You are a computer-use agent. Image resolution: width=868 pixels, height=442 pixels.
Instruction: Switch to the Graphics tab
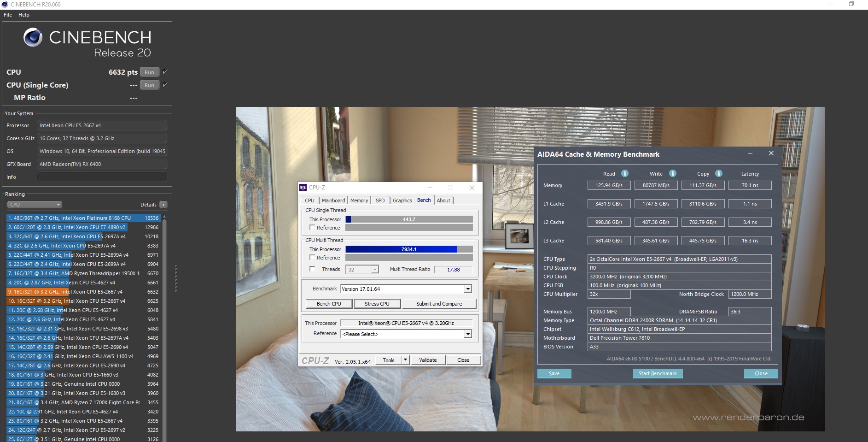[x=402, y=200]
